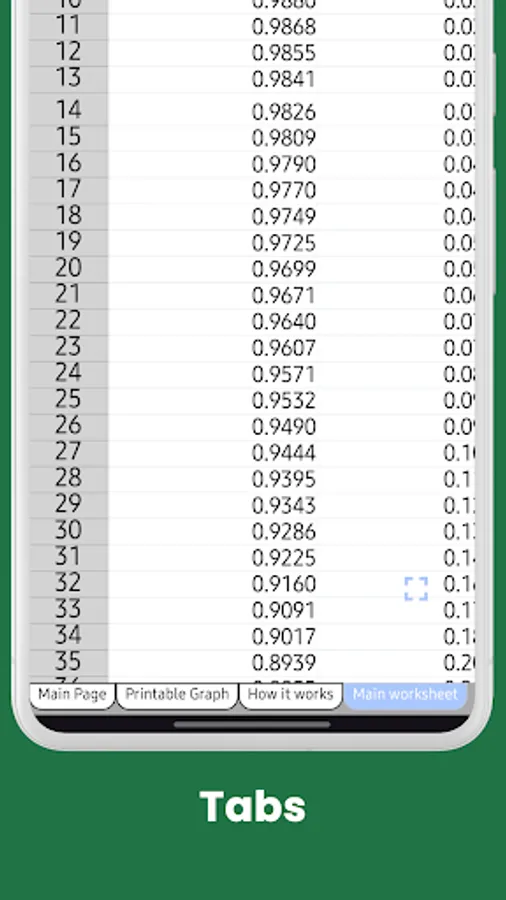Click cell value 0.9790
The image size is (506, 900).
(284, 165)
